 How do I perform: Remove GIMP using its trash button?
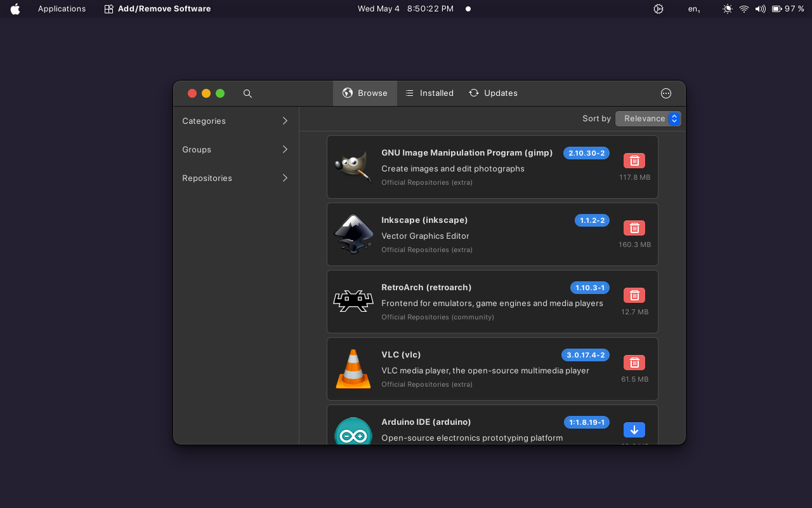point(634,161)
